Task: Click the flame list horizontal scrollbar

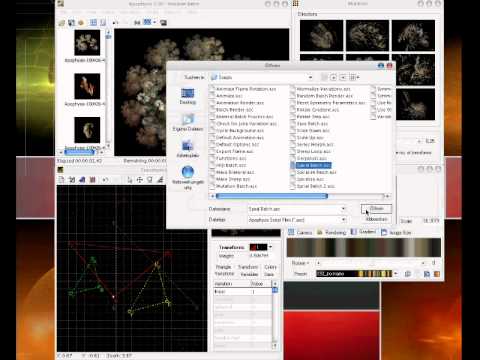Action: pos(82,152)
